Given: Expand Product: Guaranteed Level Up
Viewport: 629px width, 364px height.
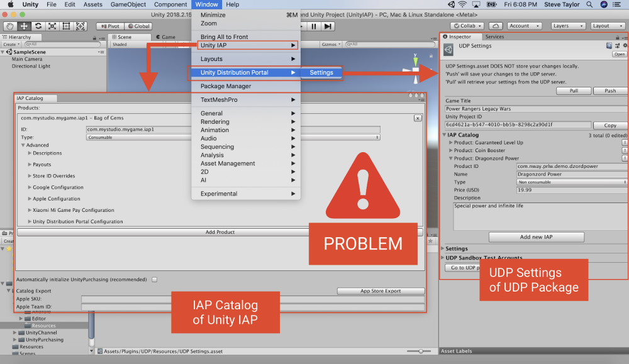Looking at the screenshot, I should pos(450,142).
